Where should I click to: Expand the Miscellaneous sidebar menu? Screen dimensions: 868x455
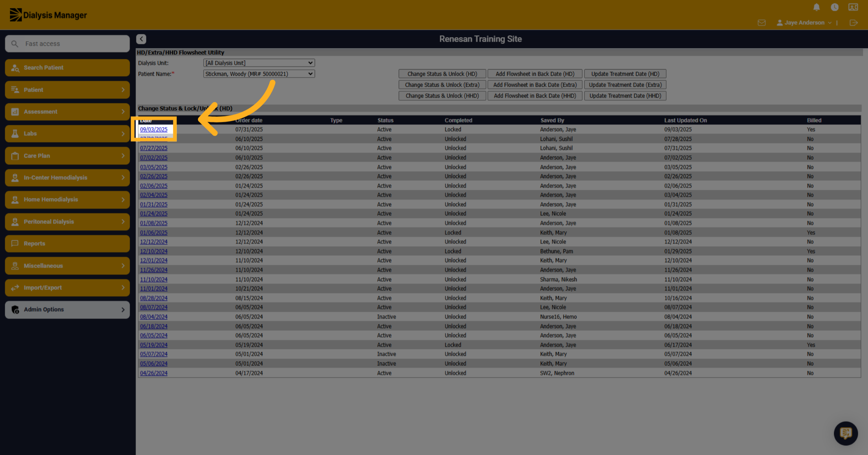click(67, 266)
